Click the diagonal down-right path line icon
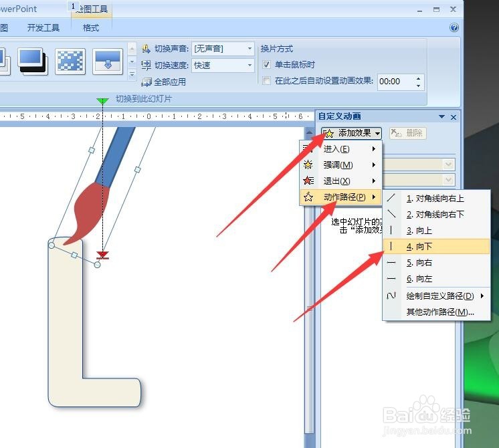499x448 pixels. tap(391, 214)
